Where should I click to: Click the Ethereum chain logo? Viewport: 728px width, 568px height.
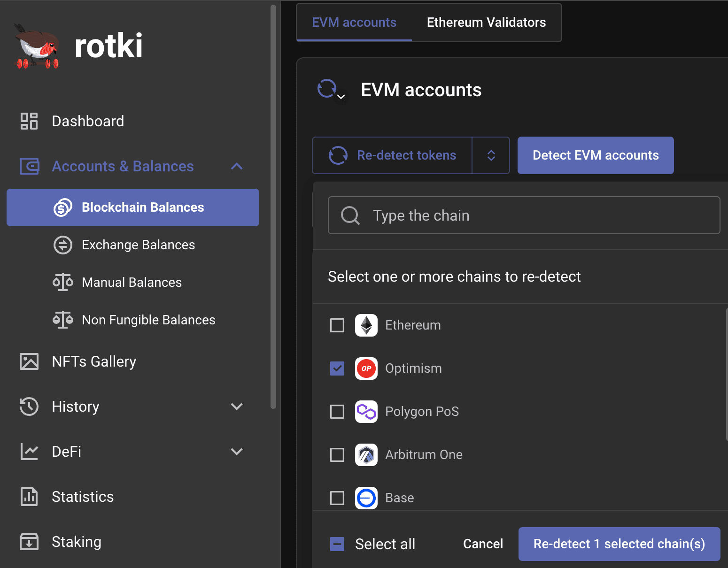tap(366, 325)
